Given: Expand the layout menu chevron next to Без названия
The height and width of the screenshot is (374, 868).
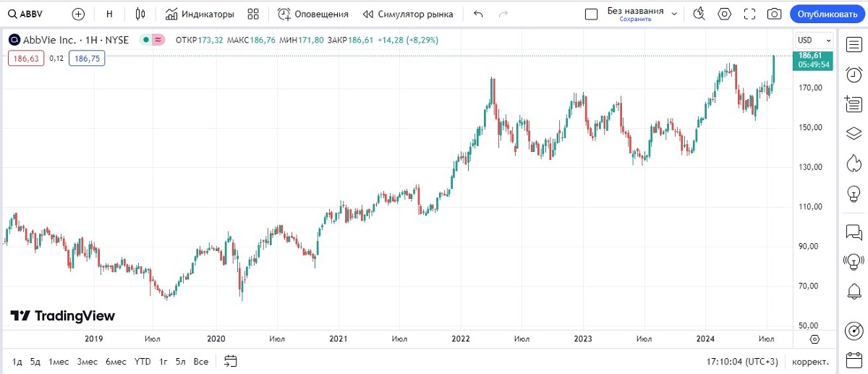Looking at the screenshot, I should coord(674,14).
